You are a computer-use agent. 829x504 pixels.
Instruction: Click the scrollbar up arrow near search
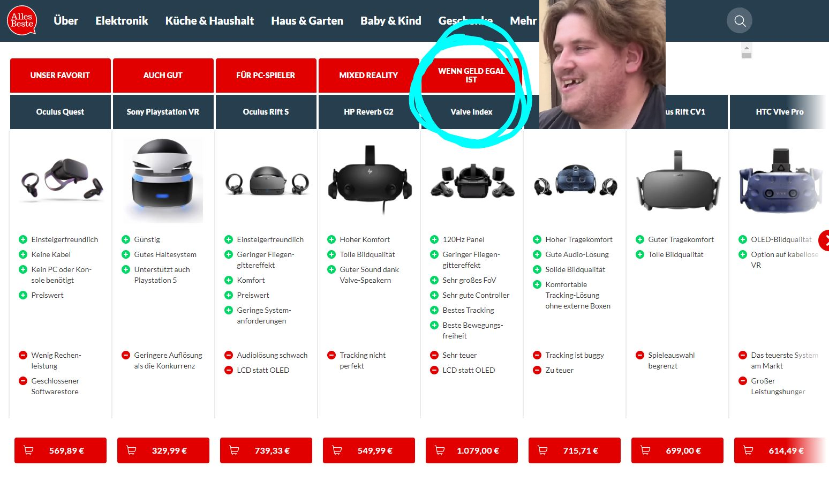(747, 48)
